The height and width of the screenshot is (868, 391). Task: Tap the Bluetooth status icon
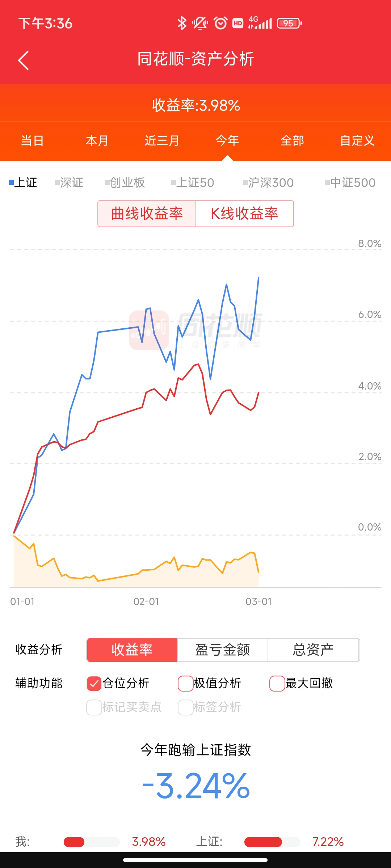click(x=182, y=24)
